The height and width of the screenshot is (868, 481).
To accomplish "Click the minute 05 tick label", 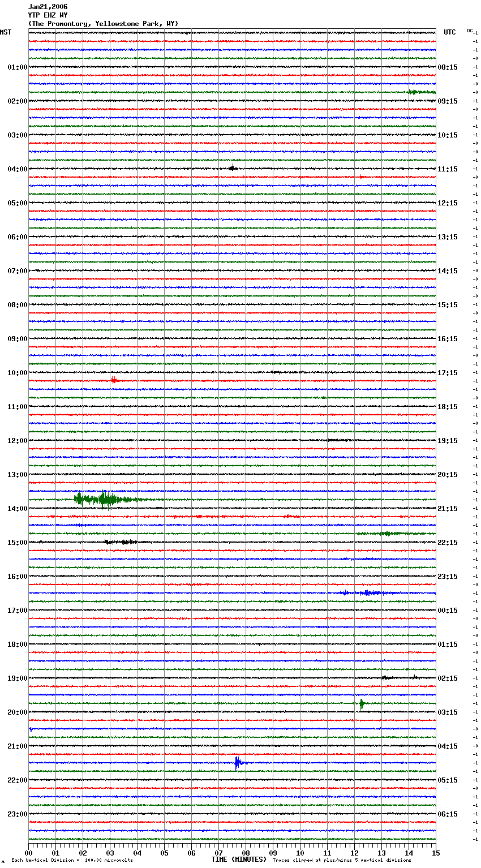I will 164,853.
